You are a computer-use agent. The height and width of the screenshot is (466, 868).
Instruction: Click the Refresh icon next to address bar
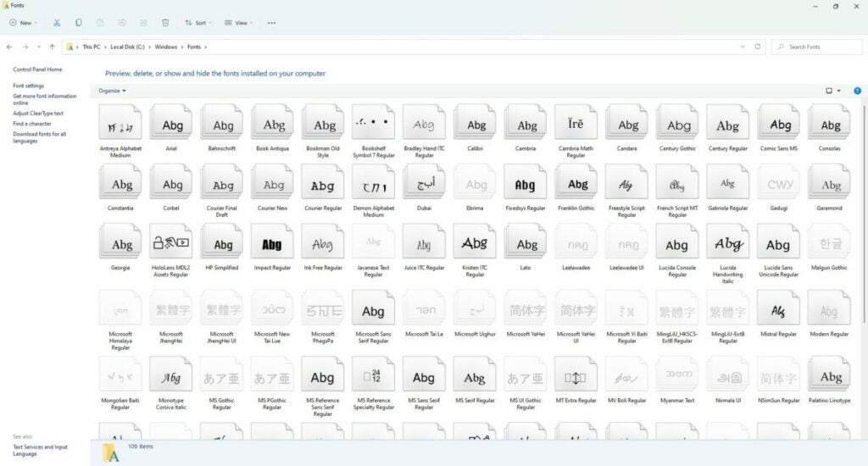pyautogui.click(x=757, y=47)
